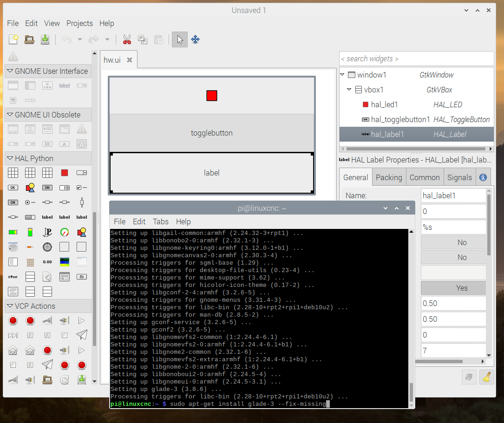Screen dimensions: 504x423
Task: Pick the Offset display widget
Action: [x=13, y=277]
